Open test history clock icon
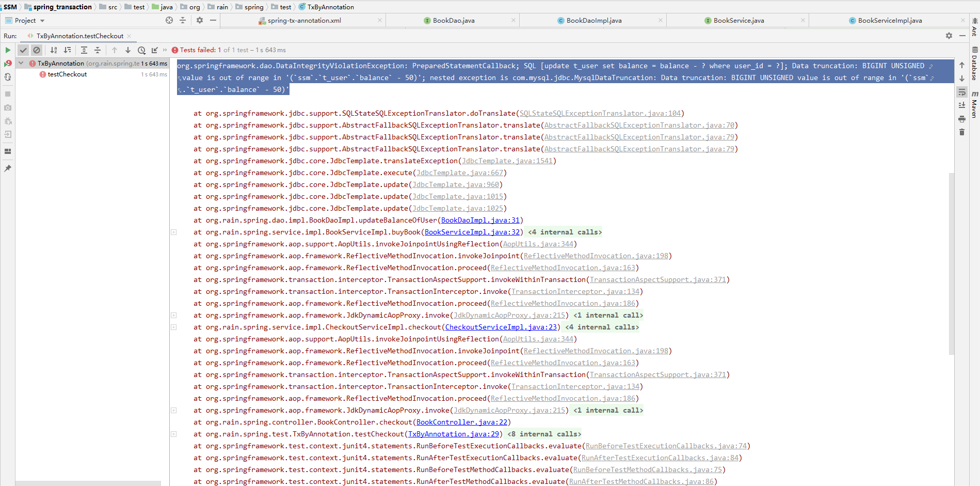Viewport: 980px width, 486px height. (141, 50)
